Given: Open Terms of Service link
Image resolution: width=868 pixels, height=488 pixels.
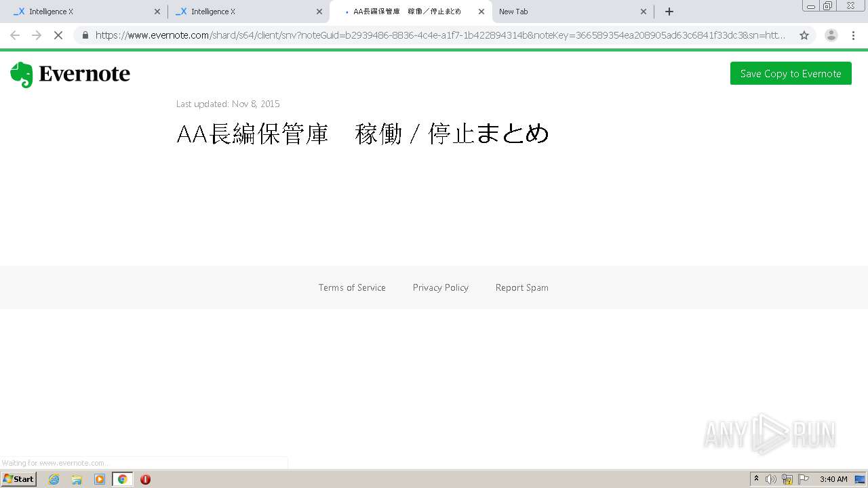Looking at the screenshot, I should pyautogui.click(x=352, y=287).
